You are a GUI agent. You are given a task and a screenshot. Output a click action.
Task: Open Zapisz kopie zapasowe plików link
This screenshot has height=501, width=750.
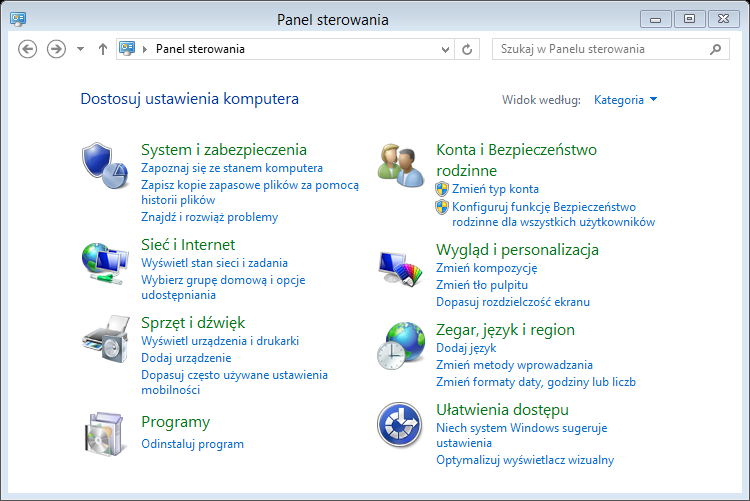(x=250, y=192)
